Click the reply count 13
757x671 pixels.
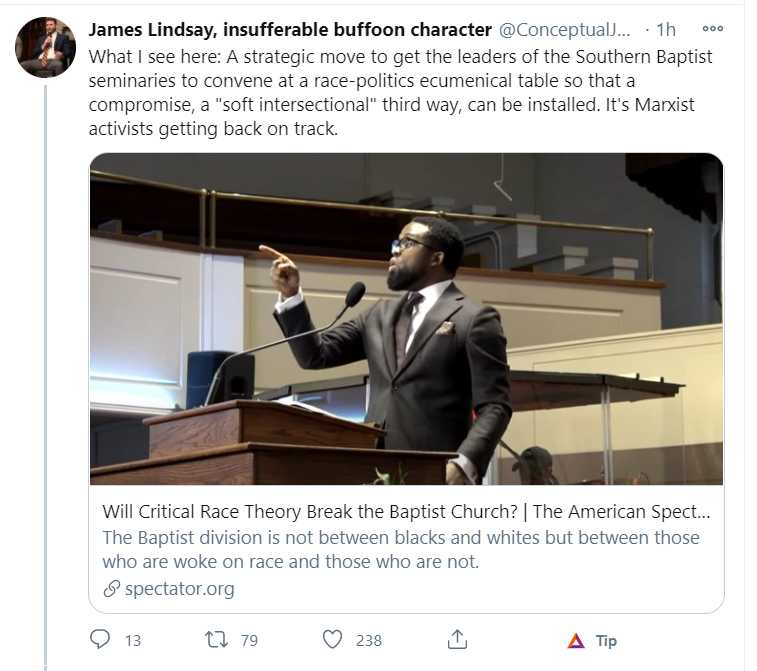(133, 640)
